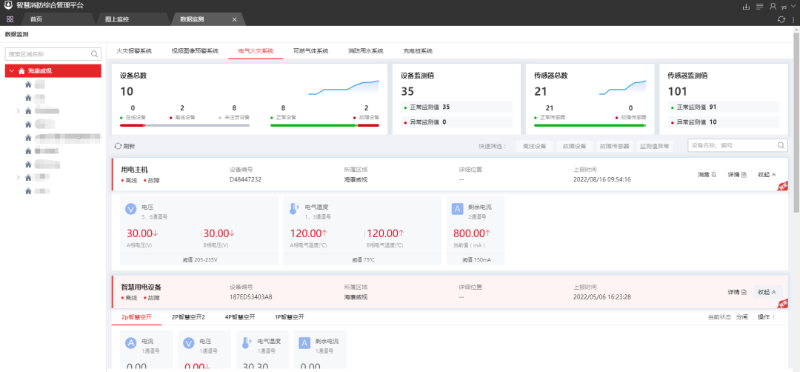The image size is (800, 372).
Task: Click the online/offline device status bar
Action: tap(185, 125)
